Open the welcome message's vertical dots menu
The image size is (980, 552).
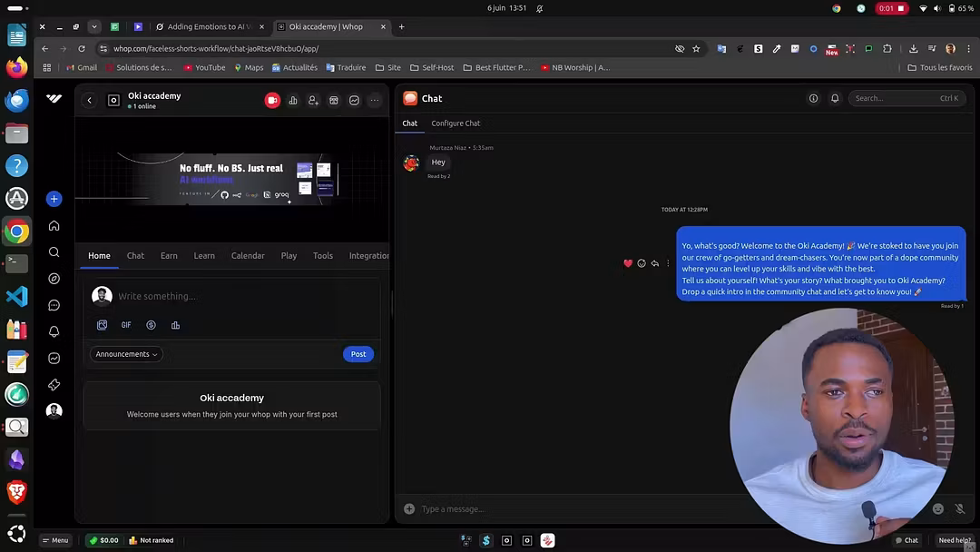[668, 263]
